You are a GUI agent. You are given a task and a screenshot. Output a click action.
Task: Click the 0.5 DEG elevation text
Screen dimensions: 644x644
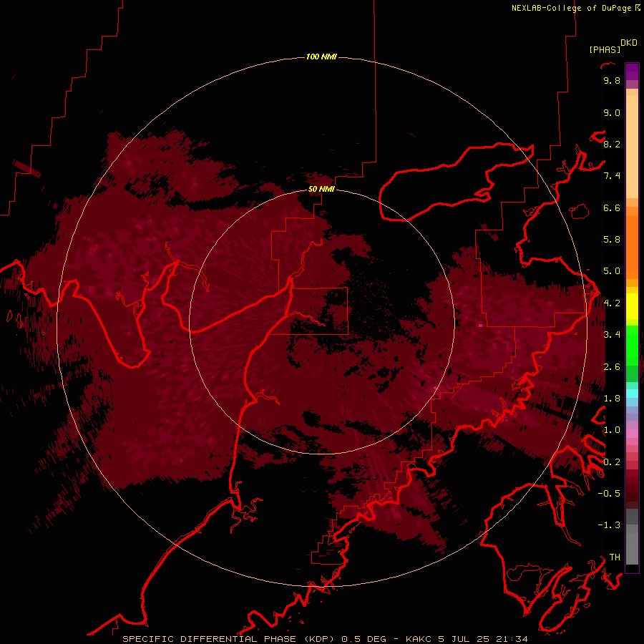[364, 639]
